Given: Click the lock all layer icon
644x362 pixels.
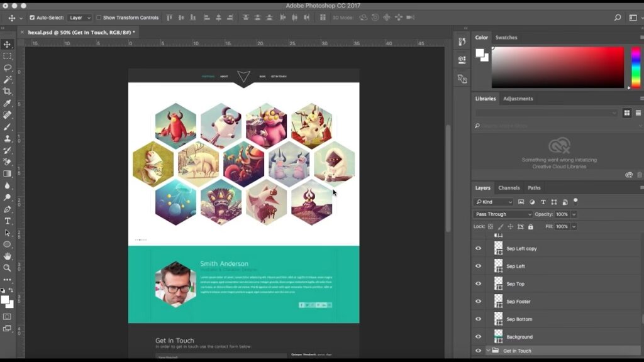Looking at the screenshot, I should point(530,226).
